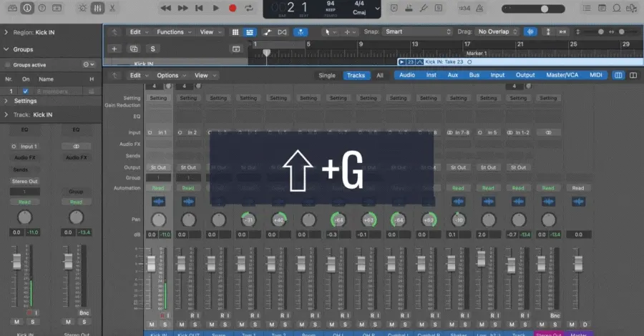Image resolution: width=644 pixels, height=336 pixels.
Task: Mute the Kick IN channel strip
Action: (152, 325)
